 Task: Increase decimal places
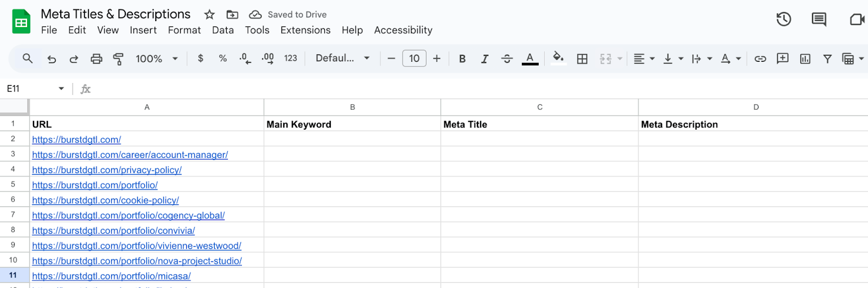pos(268,59)
